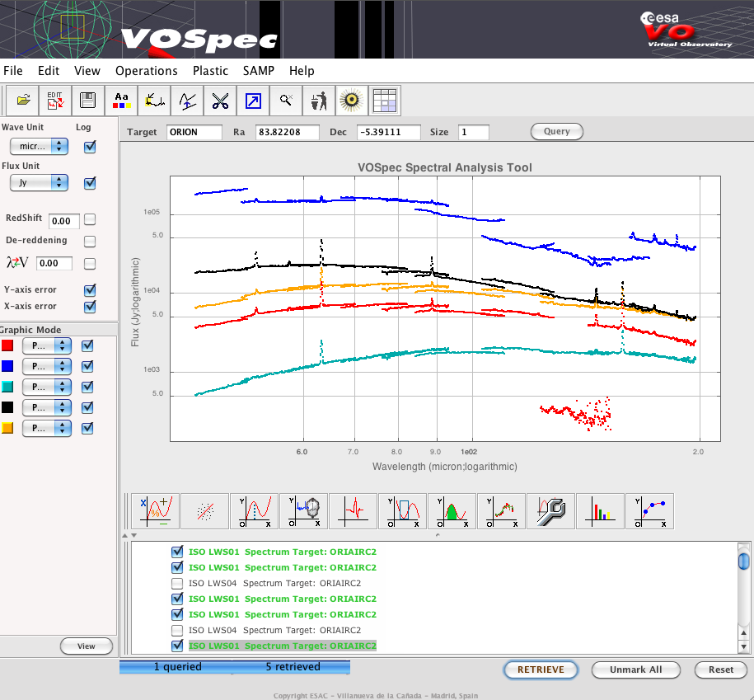Image resolution: width=754 pixels, height=700 pixels.
Task: Toggle the Wave Unit Log checkbox
Action: tap(90, 147)
